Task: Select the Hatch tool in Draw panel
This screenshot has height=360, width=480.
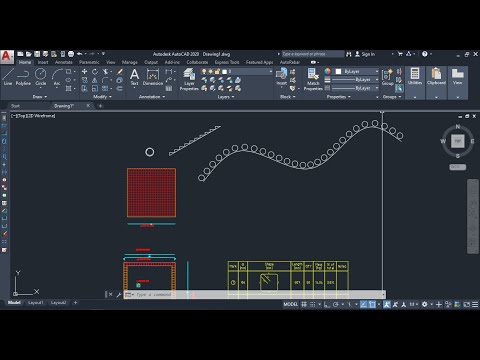Action: pyautogui.click(x=68, y=88)
